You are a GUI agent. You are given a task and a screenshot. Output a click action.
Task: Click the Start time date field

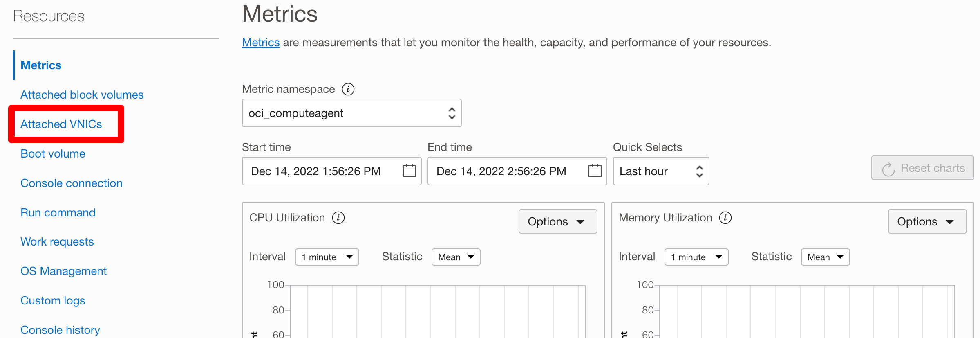[316, 171]
